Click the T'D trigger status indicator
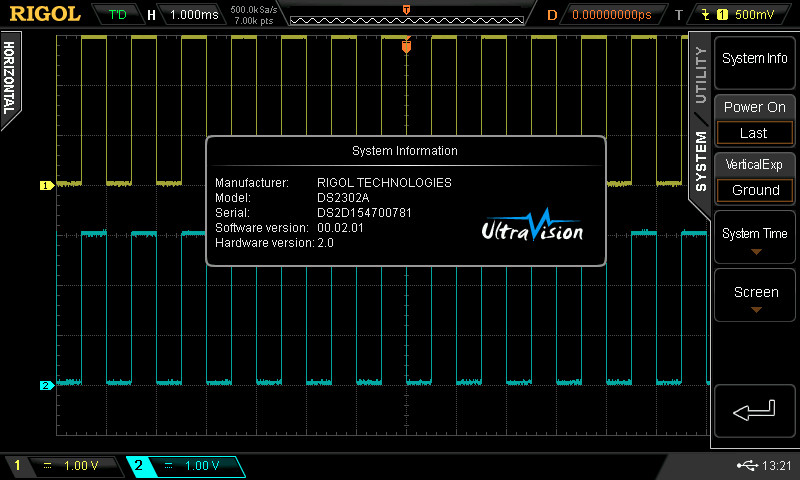The height and width of the screenshot is (480, 800). pos(117,15)
